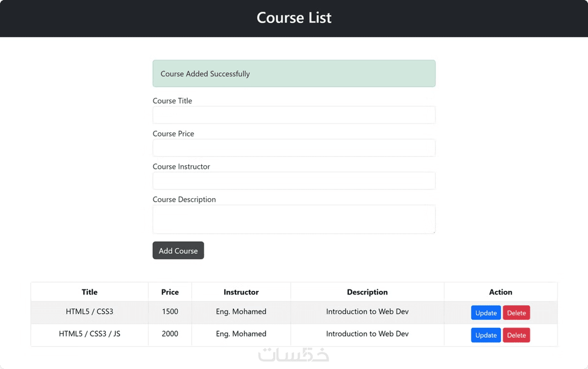This screenshot has height=369, width=588.
Task: Select the Course Instructor input field
Action: point(294,181)
